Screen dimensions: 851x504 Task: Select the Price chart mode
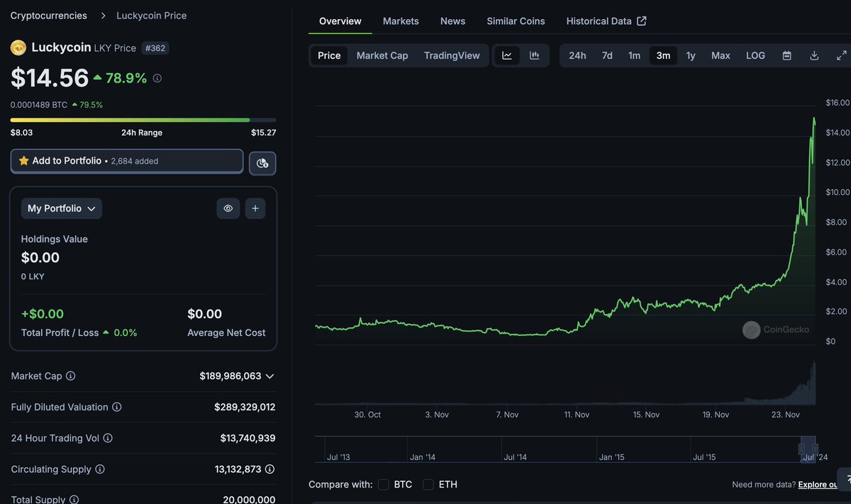click(x=329, y=55)
